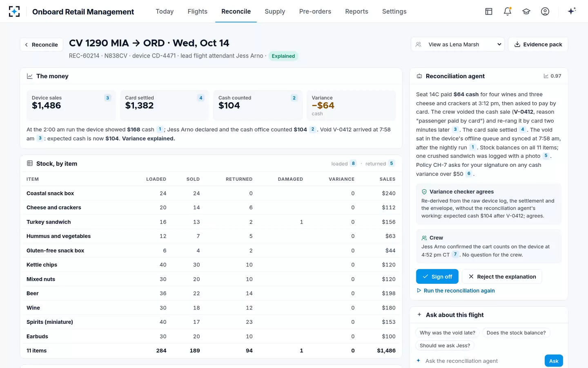The height and width of the screenshot is (368, 588).
Task: Click the -$64 variance value
Action: [323, 105]
